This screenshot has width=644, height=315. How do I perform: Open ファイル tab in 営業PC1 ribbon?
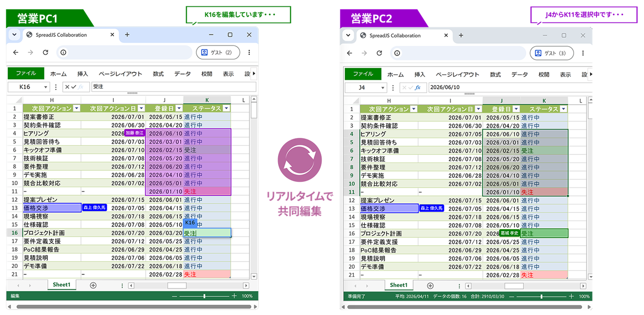[26, 73]
